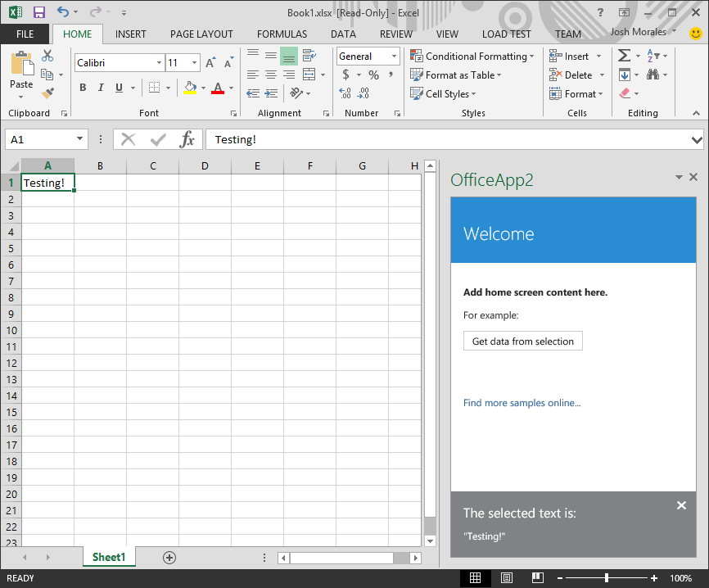Select the Format Painter tool

tap(47, 93)
